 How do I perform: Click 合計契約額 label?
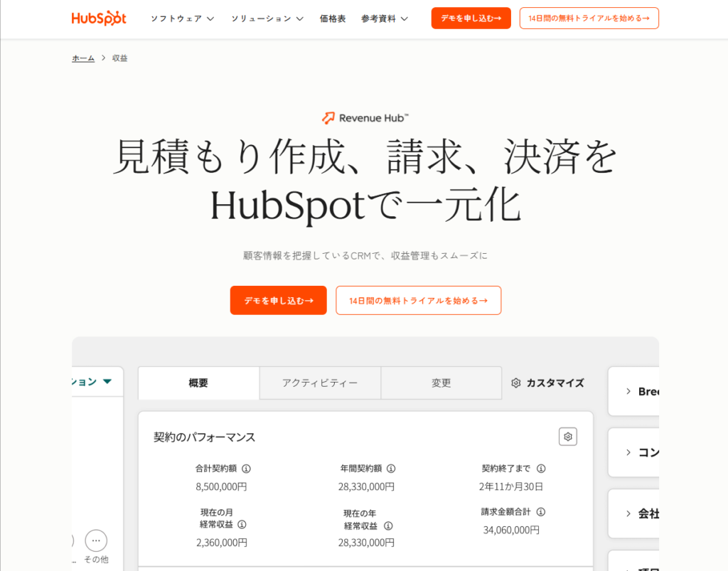[216, 469]
